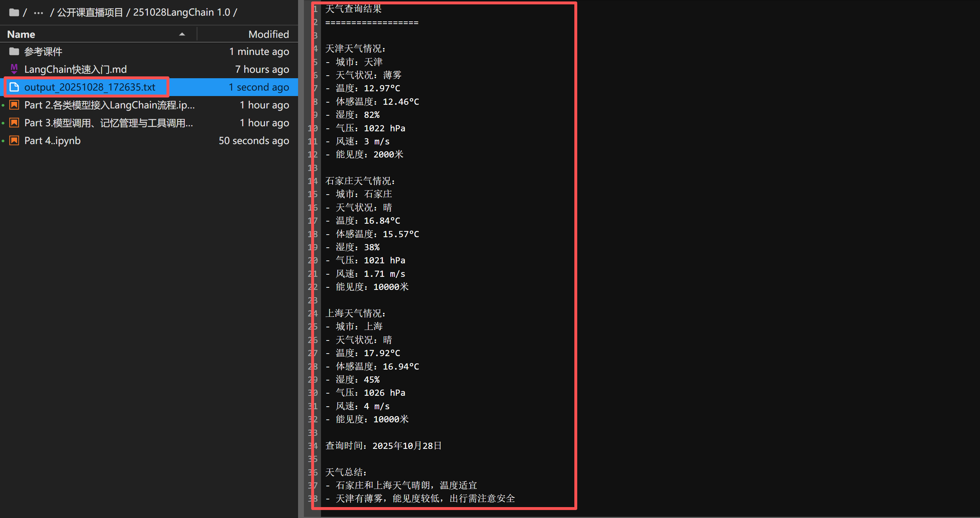Click the root folder icon in breadcrumb

point(14,13)
